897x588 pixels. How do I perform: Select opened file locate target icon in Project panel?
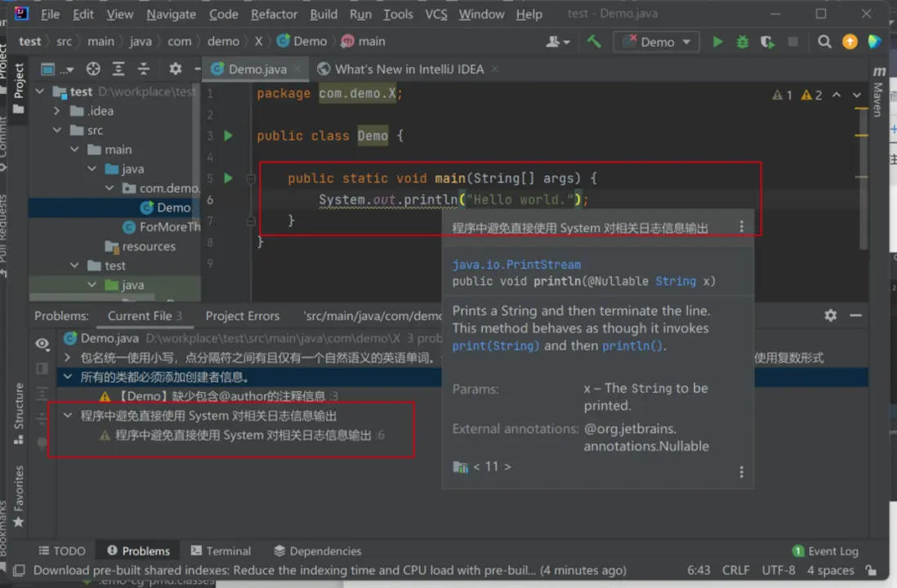click(93, 69)
